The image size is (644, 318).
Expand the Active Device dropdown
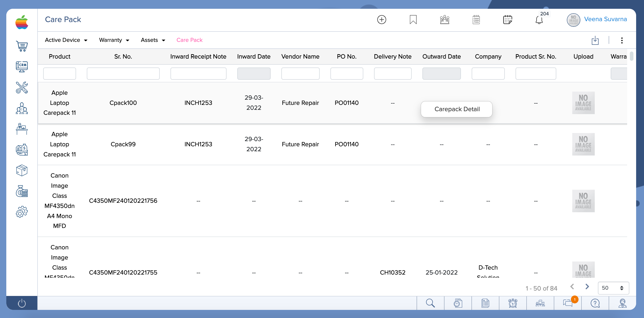pyautogui.click(x=66, y=40)
